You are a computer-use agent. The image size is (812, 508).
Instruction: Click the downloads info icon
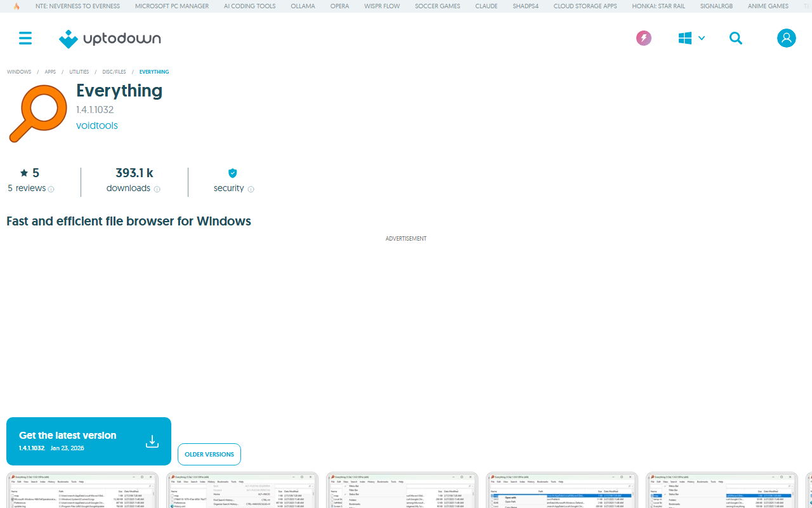(157, 189)
